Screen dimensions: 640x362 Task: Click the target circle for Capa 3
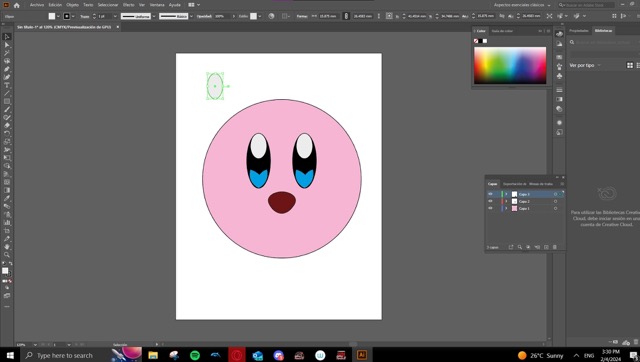click(556, 194)
